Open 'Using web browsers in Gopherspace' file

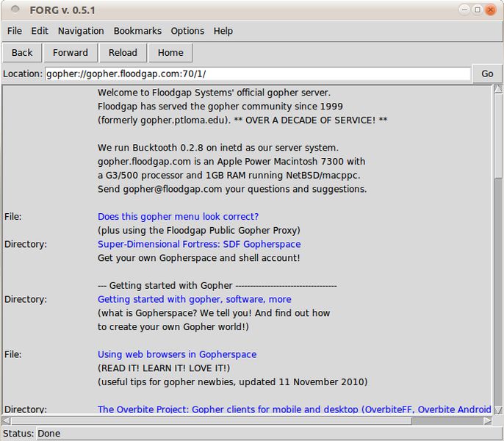pos(177,354)
